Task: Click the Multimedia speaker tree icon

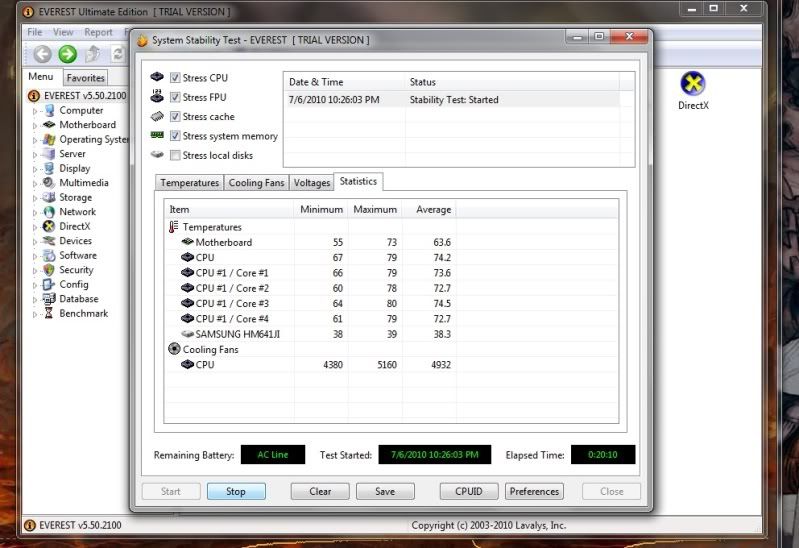Action: [49, 182]
